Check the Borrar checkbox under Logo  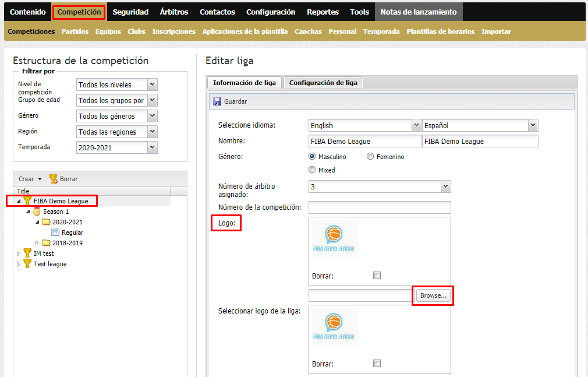point(377,276)
